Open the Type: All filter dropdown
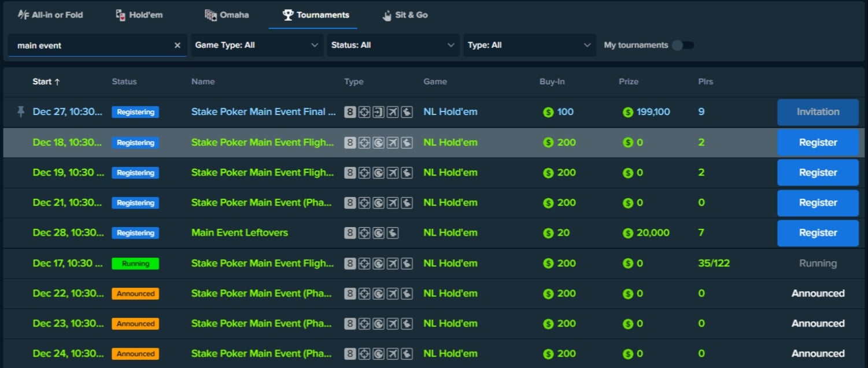This screenshot has width=868, height=368. tap(530, 45)
